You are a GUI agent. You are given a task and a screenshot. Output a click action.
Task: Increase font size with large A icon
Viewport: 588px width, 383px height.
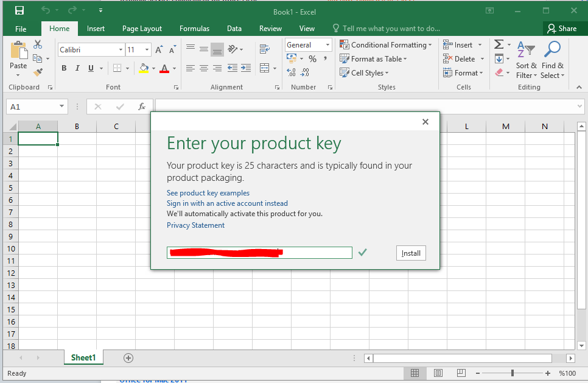click(x=159, y=49)
